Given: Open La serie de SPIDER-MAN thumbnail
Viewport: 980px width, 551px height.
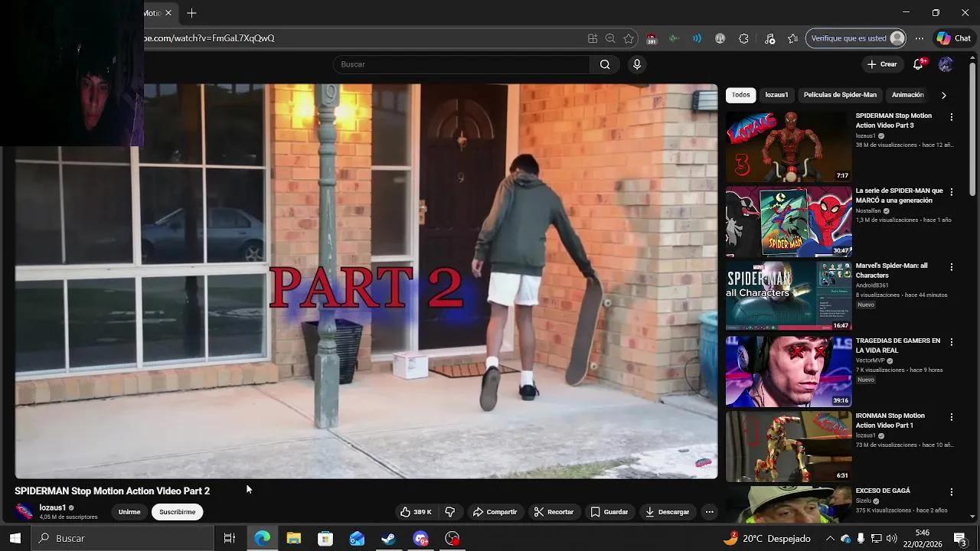Looking at the screenshot, I should [789, 221].
